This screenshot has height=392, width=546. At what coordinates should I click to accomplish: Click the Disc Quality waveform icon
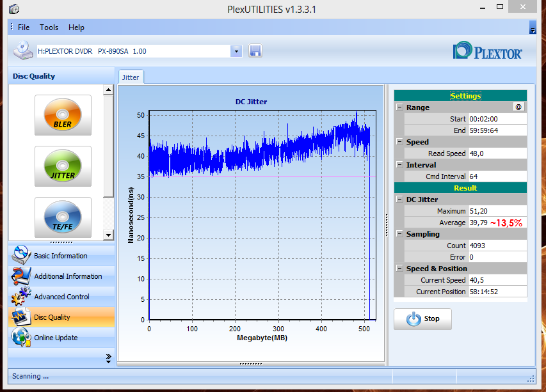[x=21, y=317]
